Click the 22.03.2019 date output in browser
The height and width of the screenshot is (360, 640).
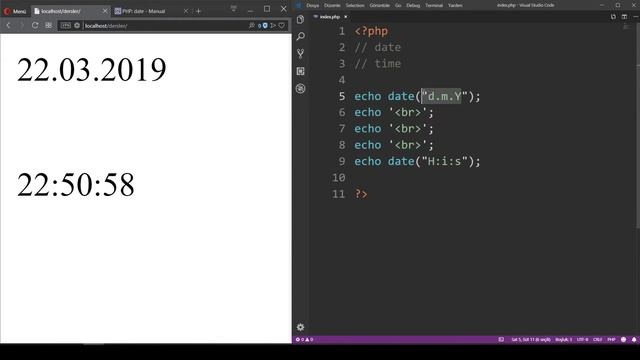[x=92, y=70]
